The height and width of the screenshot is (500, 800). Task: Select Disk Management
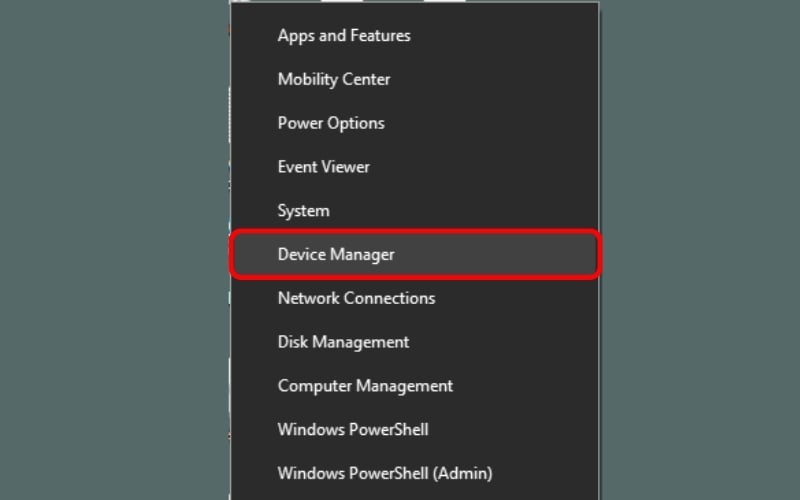[x=415, y=342]
